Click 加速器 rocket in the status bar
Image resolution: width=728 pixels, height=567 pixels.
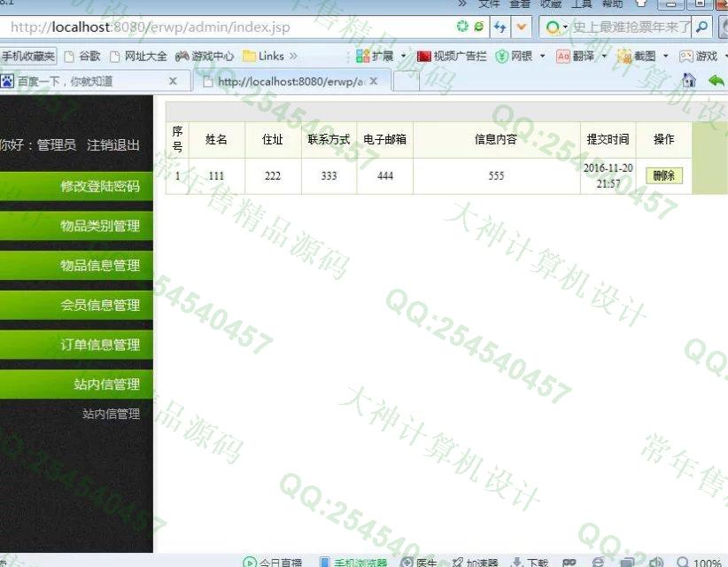pyautogui.click(x=475, y=563)
